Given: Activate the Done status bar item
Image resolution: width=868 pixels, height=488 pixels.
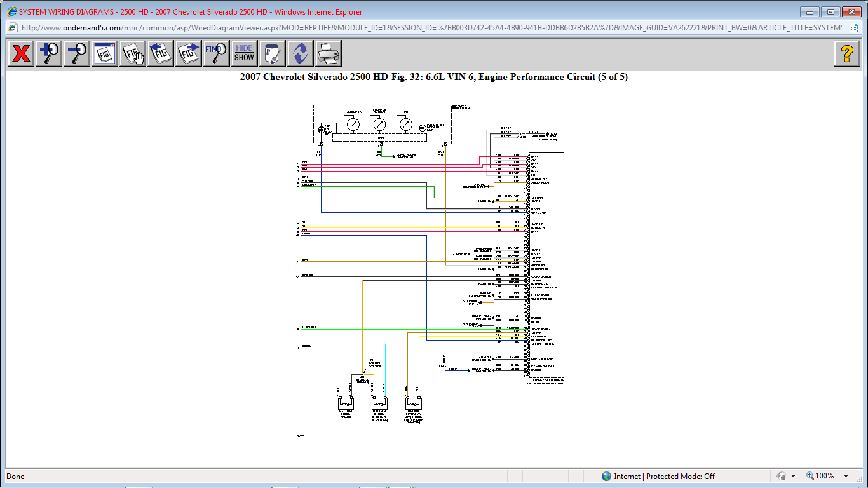Looking at the screenshot, I should (x=15, y=476).
